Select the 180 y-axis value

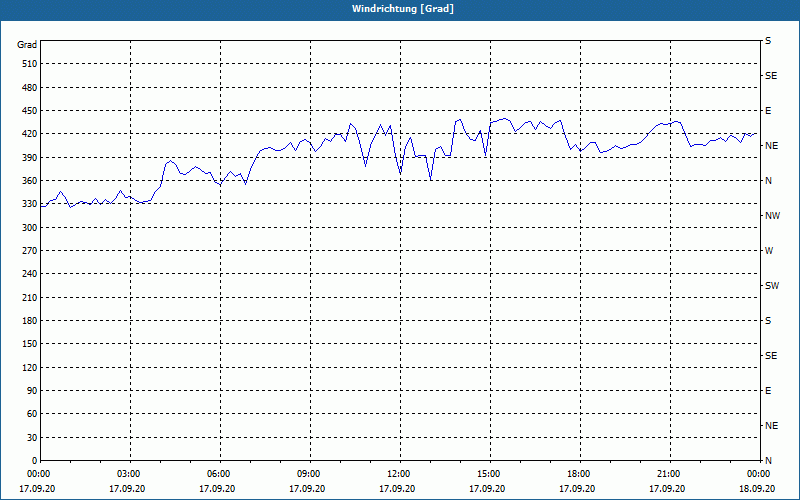click(30, 321)
